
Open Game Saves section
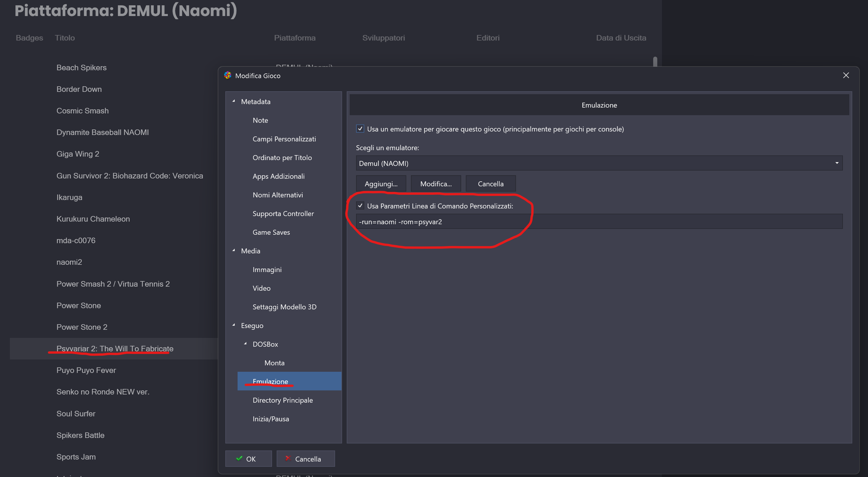click(271, 232)
